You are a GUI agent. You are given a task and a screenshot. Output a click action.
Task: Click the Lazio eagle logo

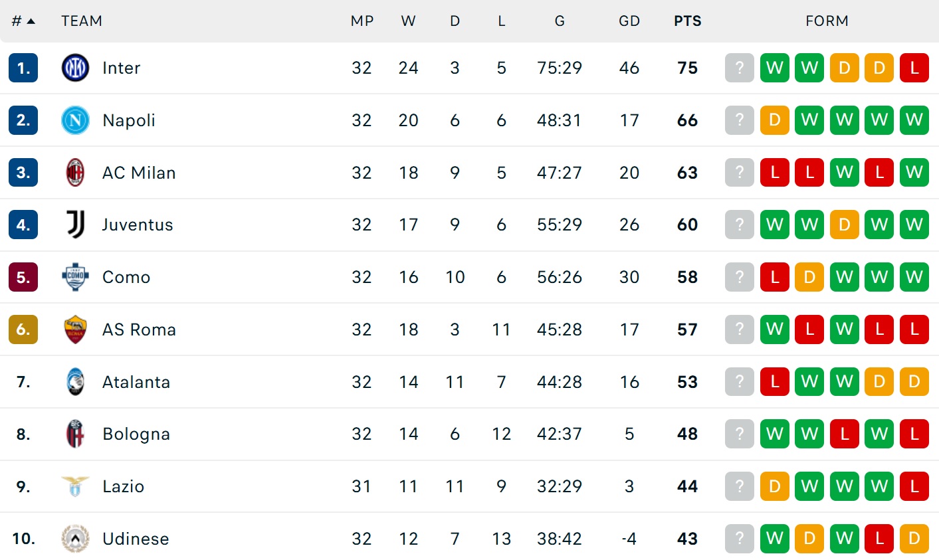point(75,486)
